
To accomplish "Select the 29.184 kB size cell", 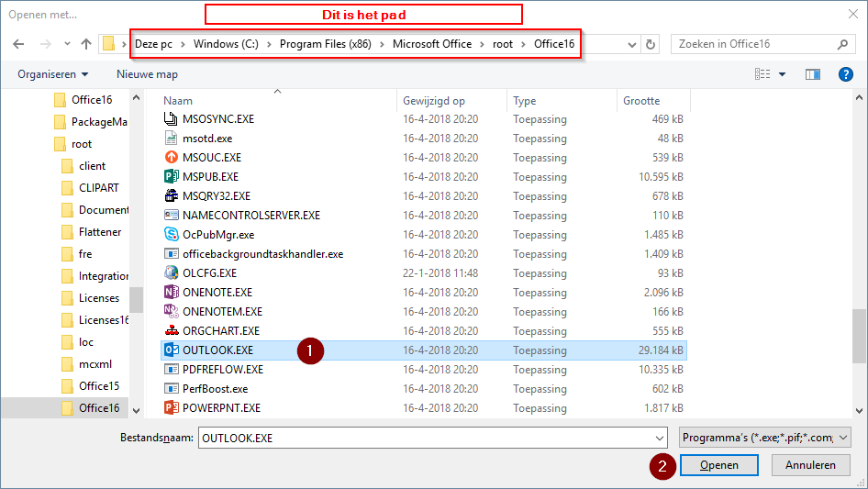I will pos(661,350).
